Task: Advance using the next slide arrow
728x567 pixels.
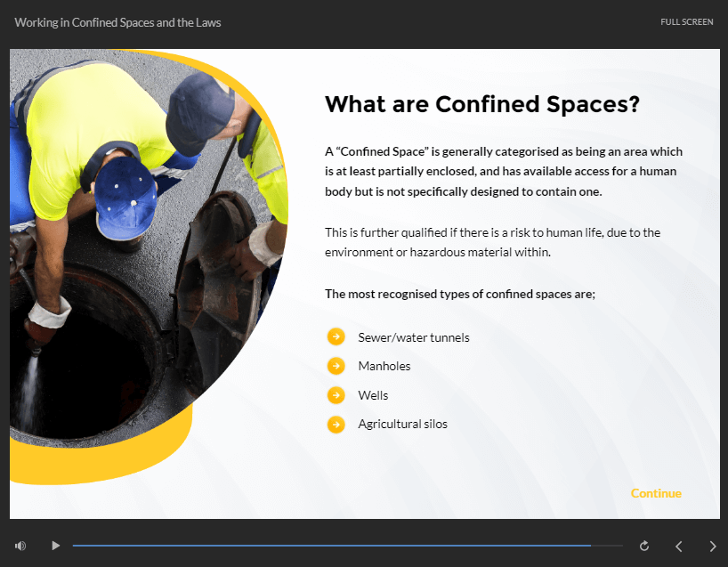Action: 711,545
